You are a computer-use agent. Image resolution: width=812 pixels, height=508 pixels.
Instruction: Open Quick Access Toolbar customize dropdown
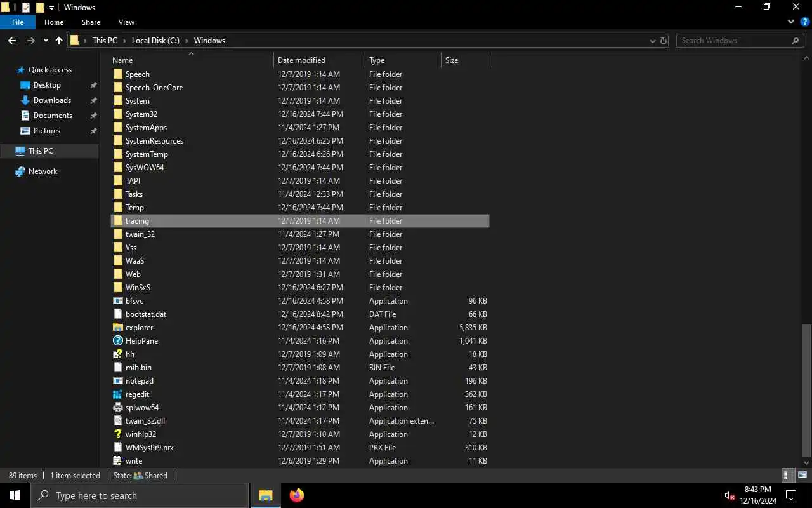click(x=52, y=8)
